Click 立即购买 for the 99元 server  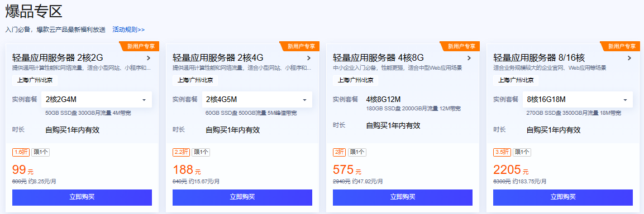82,197
